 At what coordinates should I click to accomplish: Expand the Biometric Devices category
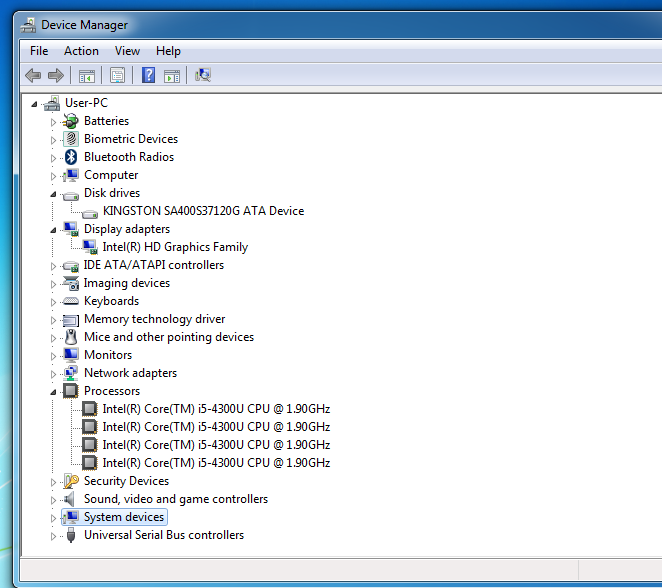coord(53,140)
